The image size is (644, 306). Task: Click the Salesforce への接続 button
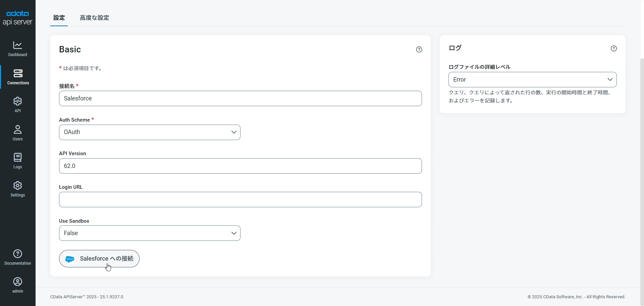tap(99, 259)
